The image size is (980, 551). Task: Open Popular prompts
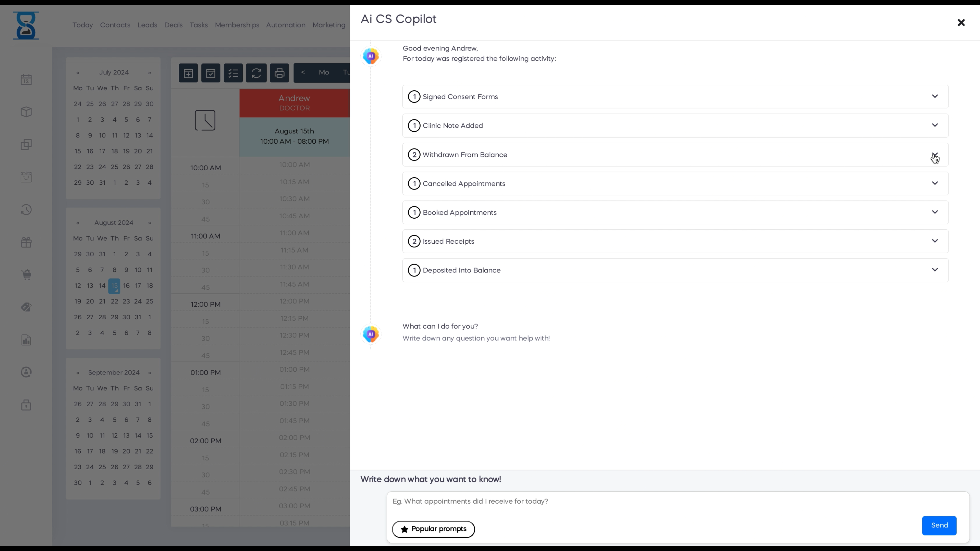coord(433,529)
